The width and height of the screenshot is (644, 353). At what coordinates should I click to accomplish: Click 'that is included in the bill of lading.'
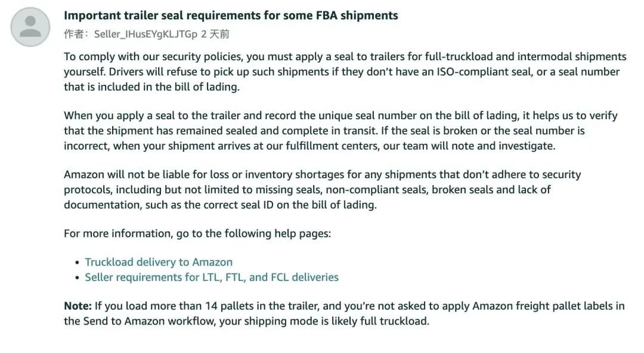151,87
